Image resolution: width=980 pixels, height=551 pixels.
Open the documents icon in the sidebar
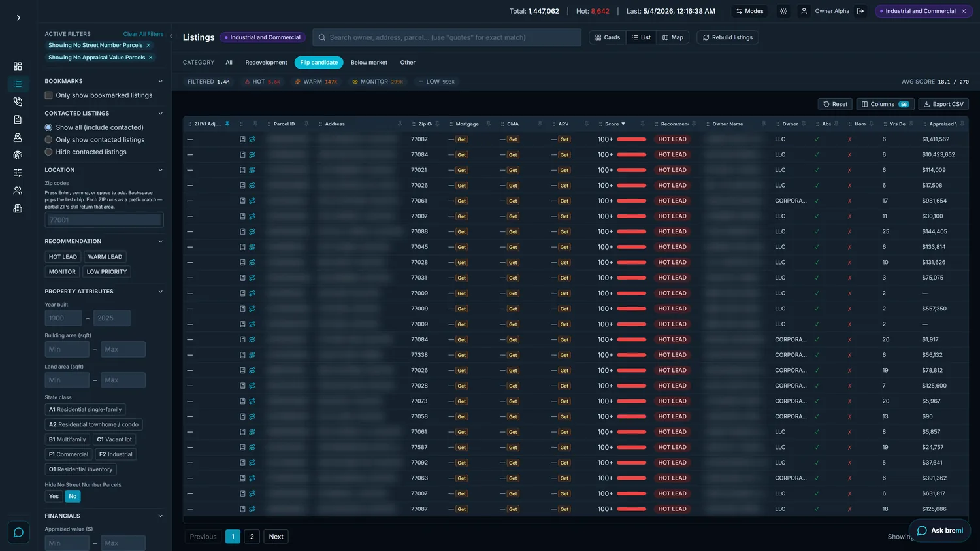pyautogui.click(x=18, y=120)
